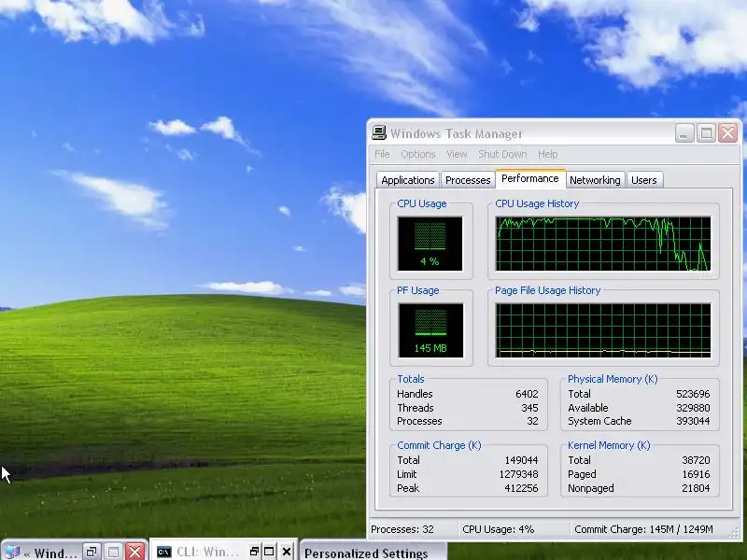
Task: Click the Physical Memory (K) group label
Action: pos(613,379)
